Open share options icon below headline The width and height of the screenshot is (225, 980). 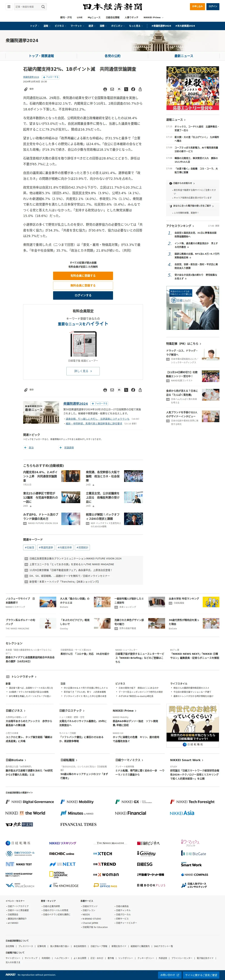click(x=140, y=89)
